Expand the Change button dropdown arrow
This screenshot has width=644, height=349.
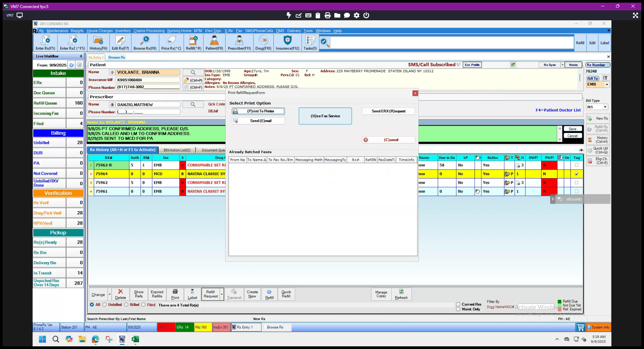[109, 294]
